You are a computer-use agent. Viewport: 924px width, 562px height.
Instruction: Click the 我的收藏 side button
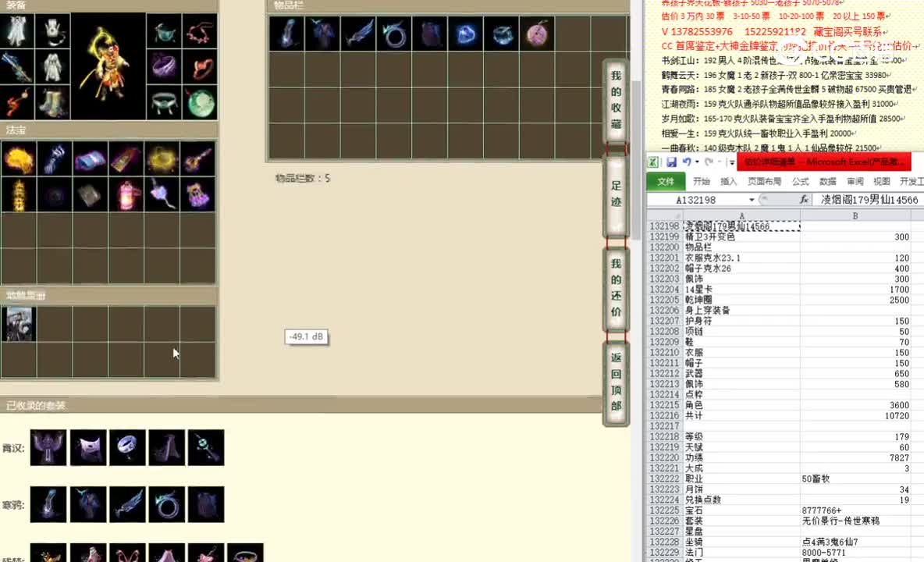pyautogui.click(x=616, y=101)
